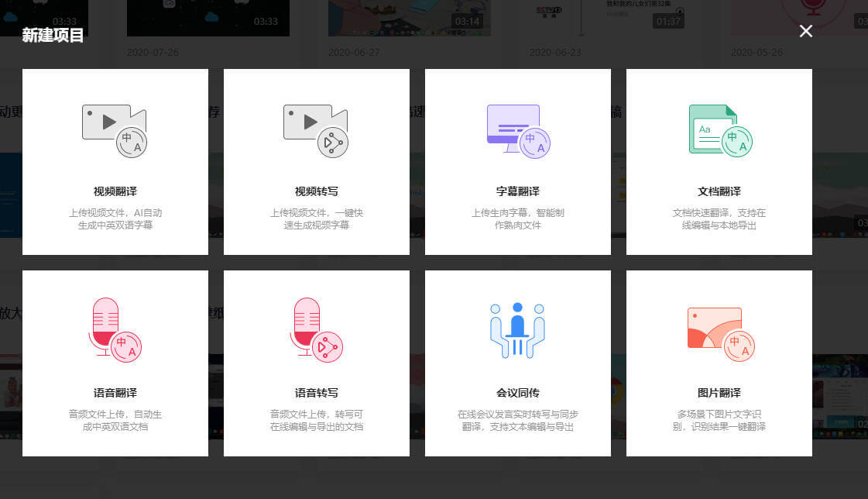The height and width of the screenshot is (499, 868).
Task: Click the 语音翻译 microphone icon
Action: pyautogui.click(x=115, y=330)
